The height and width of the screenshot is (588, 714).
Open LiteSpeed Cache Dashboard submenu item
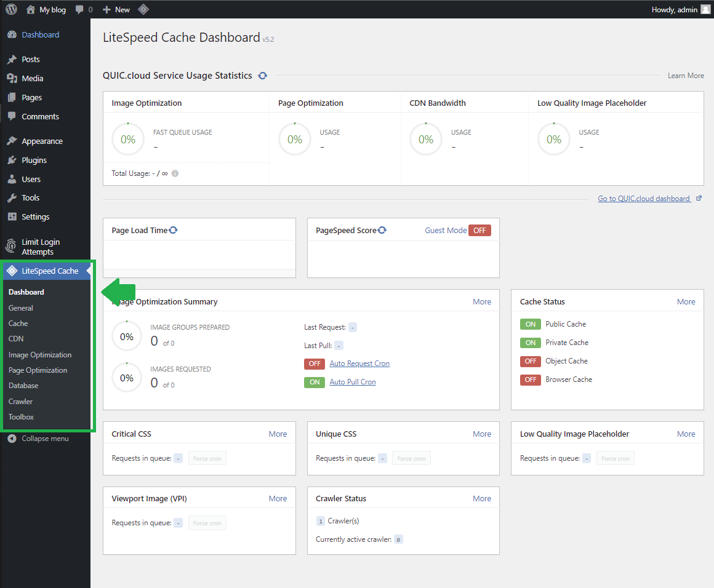pyautogui.click(x=26, y=292)
